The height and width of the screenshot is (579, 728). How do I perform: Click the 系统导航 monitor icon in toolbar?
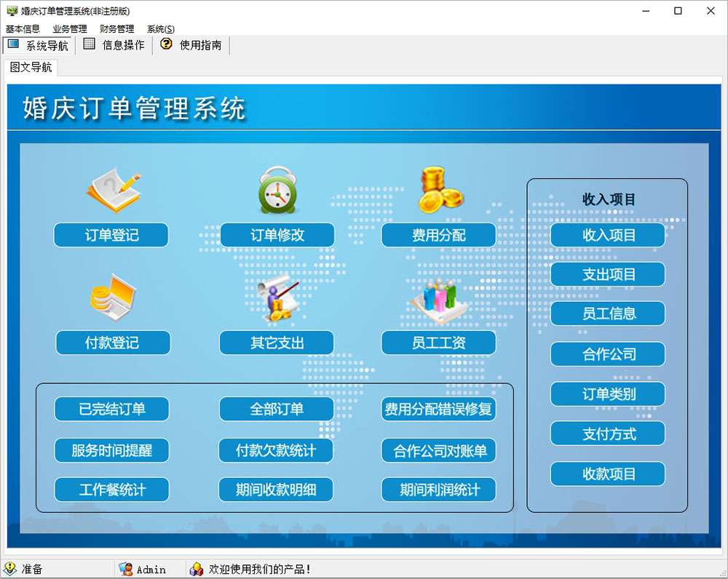coord(13,44)
